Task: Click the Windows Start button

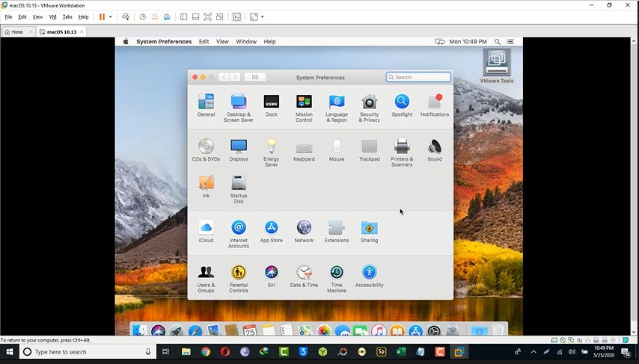Action: pyautogui.click(x=10, y=352)
